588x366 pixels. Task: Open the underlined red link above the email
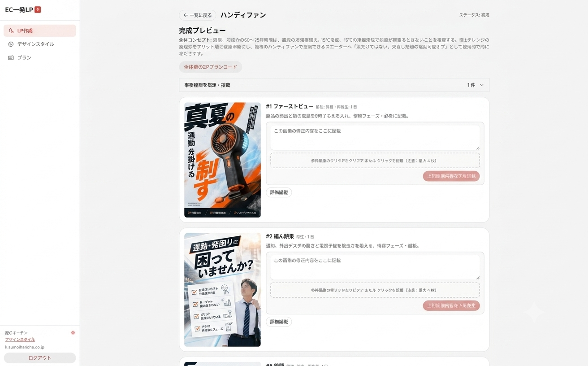pyautogui.click(x=20, y=340)
